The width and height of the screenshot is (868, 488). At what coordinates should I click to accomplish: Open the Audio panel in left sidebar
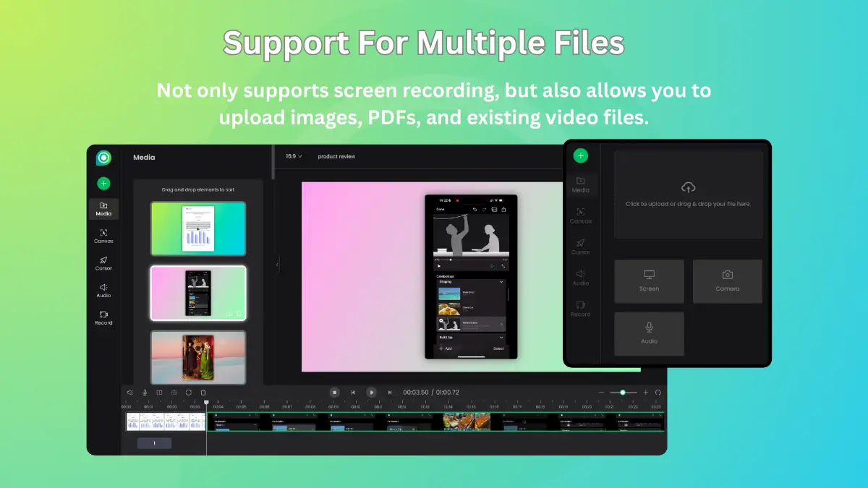coord(103,291)
